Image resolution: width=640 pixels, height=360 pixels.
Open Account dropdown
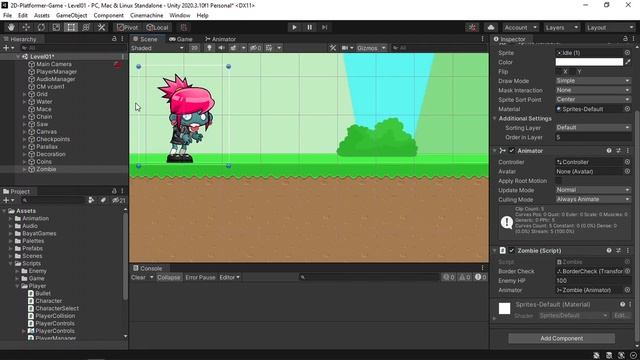tap(520, 27)
